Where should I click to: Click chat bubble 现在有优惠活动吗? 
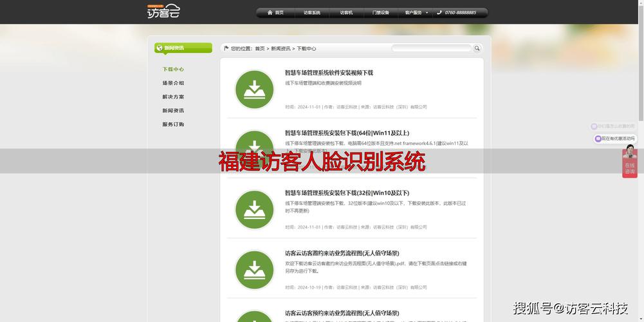pyautogui.click(x=615, y=139)
